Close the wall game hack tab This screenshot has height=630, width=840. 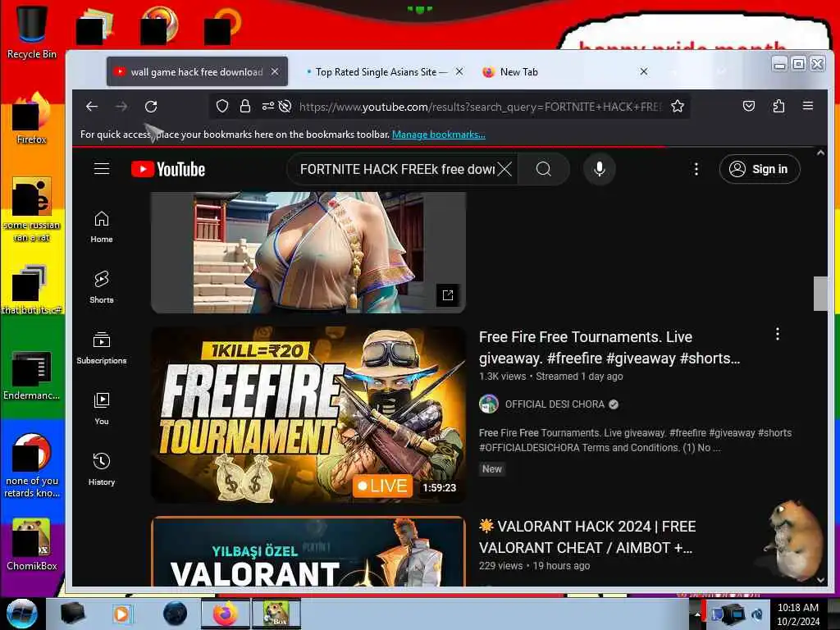275,72
